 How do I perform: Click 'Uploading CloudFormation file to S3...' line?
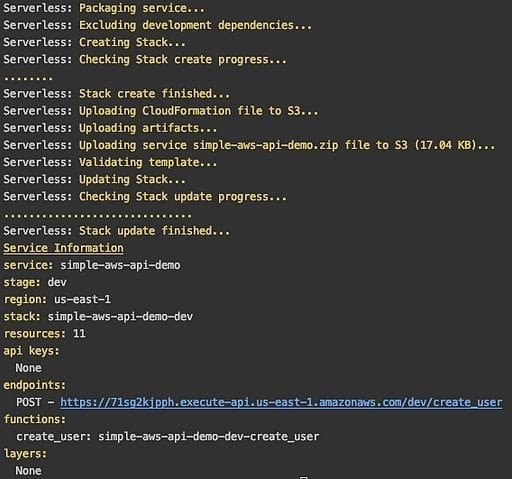(x=161, y=111)
